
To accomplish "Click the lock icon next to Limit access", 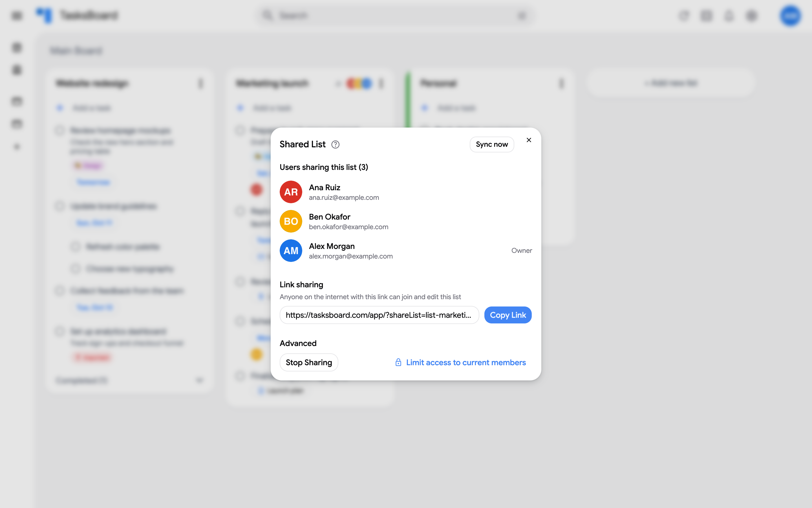I will click(x=398, y=363).
